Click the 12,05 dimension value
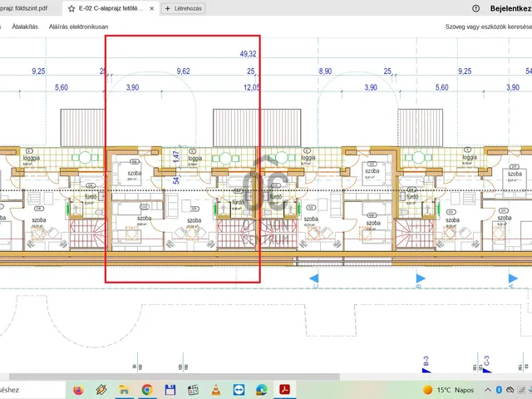 pos(251,87)
